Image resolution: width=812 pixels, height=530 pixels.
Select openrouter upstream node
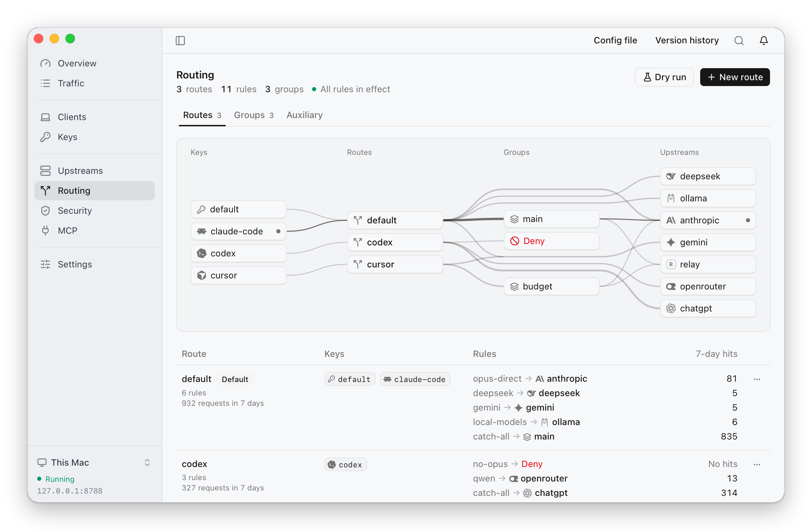tap(708, 286)
